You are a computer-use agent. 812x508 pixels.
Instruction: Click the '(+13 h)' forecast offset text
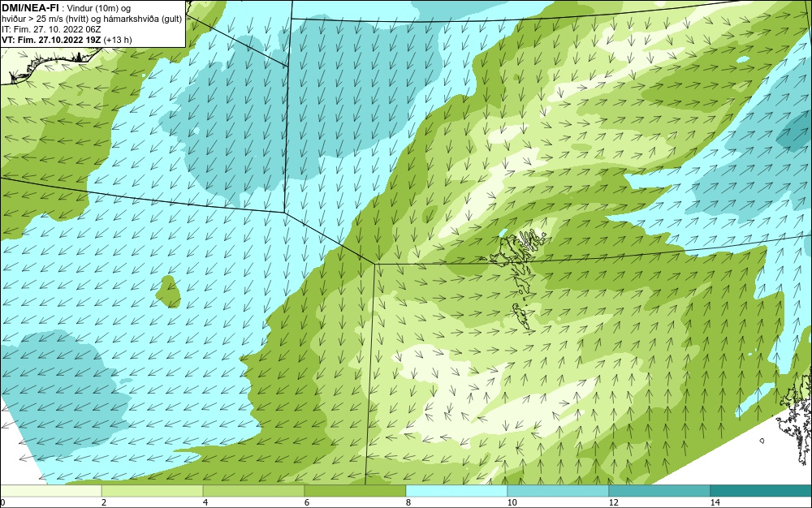coord(118,40)
